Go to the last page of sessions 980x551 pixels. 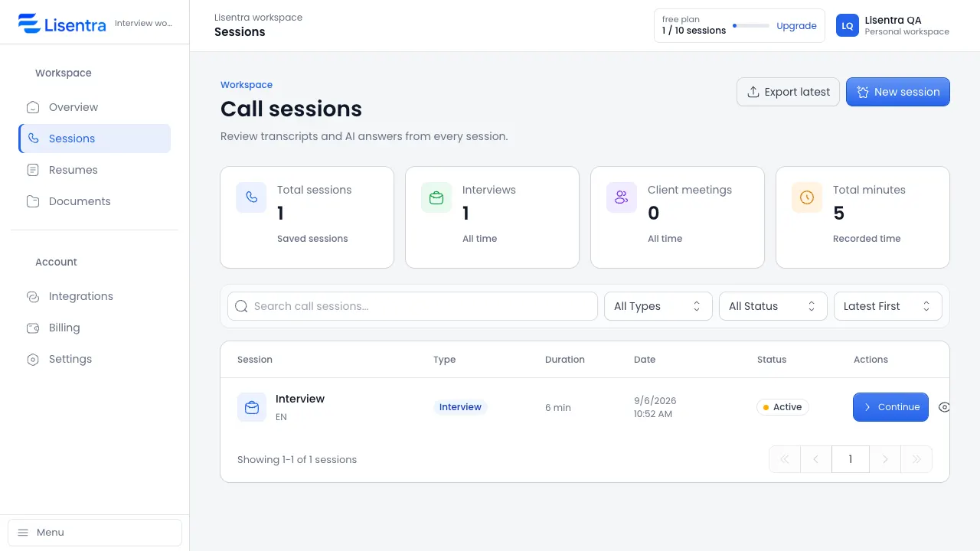[x=916, y=459]
